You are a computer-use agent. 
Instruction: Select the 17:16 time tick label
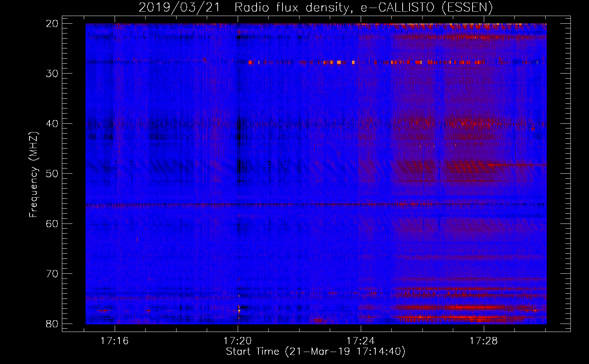pos(115,341)
